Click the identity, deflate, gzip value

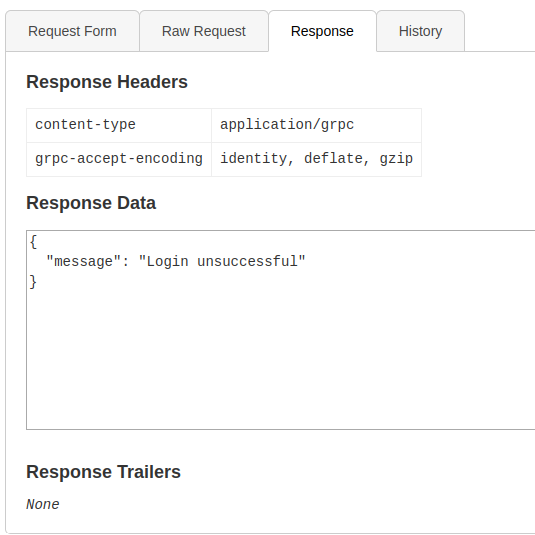click(316, 159)
